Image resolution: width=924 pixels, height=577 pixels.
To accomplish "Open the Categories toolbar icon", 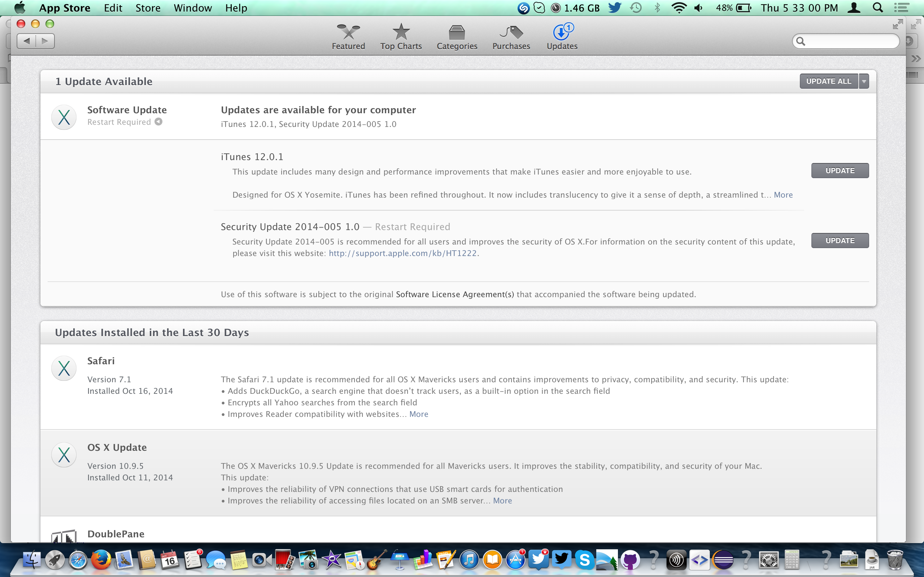I will pos(457,32).
